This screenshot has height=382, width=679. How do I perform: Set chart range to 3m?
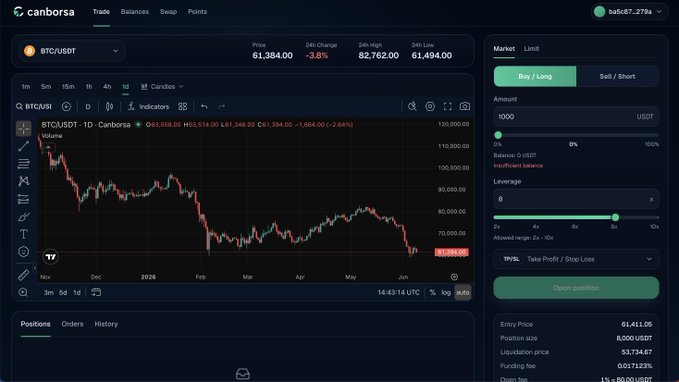click(48, 292)
